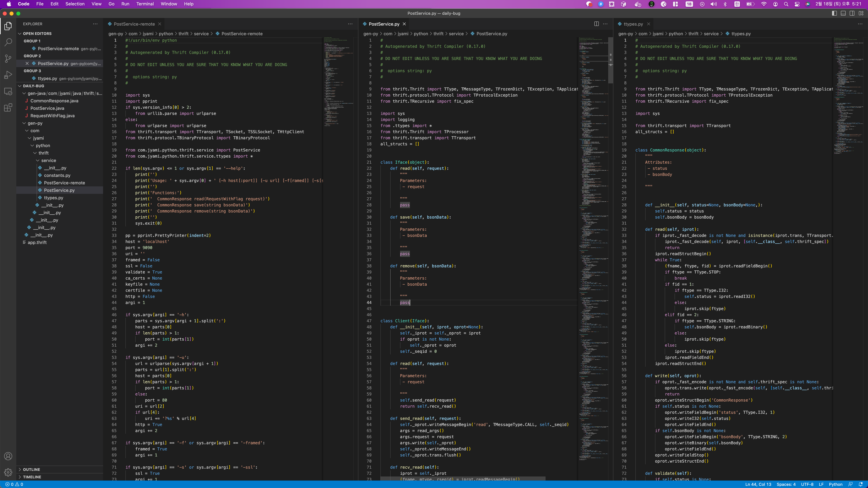Open the Run and Debug view

tap(8, 75)
